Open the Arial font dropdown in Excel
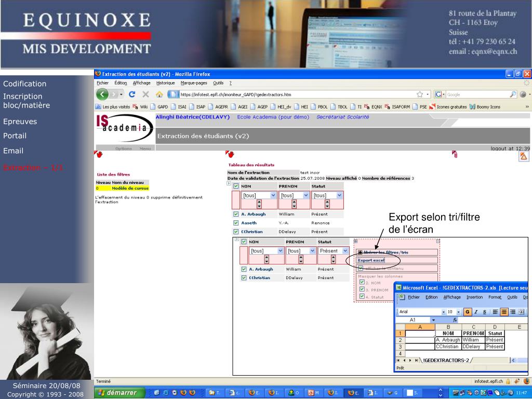Image resolution: width=532 pixels, height=399 pixels. (x=444, y=312)
